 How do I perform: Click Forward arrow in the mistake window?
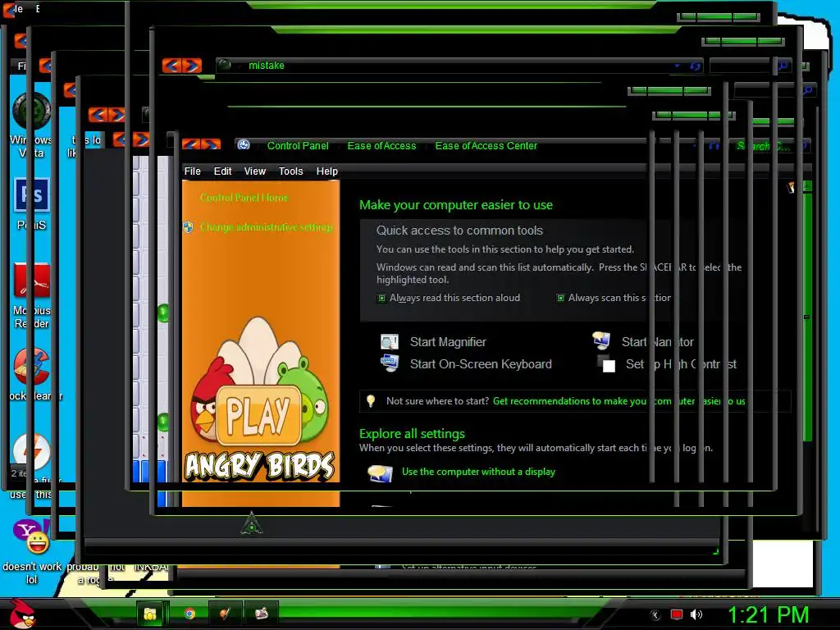pyautogui.click(x=192, y=66)
